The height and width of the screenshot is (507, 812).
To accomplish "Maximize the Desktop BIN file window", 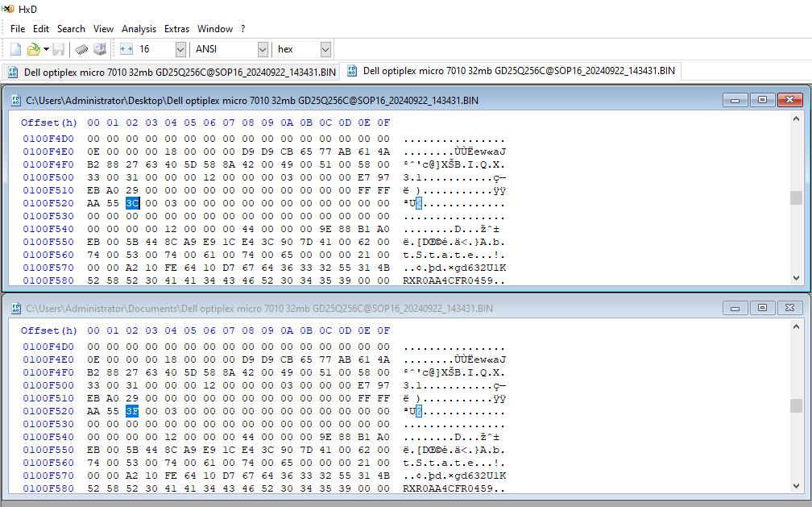I will pyautogui.click(x=762, y=100).
